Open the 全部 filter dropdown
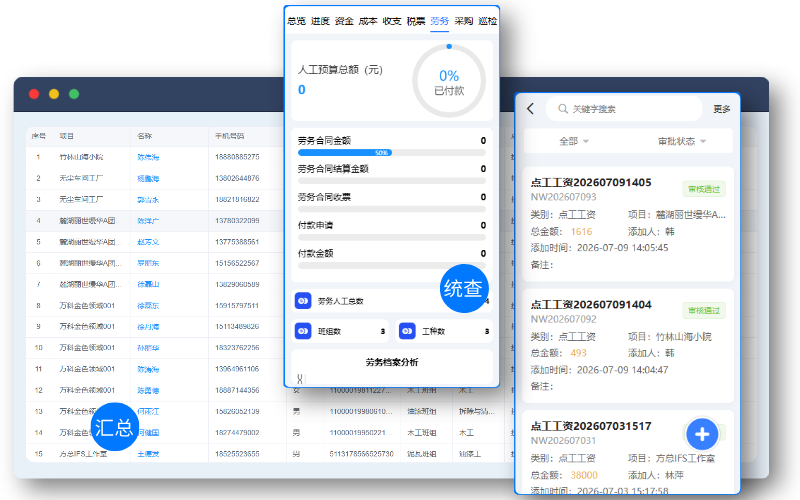Screen dimensions: 800x500 coord(574,141)
